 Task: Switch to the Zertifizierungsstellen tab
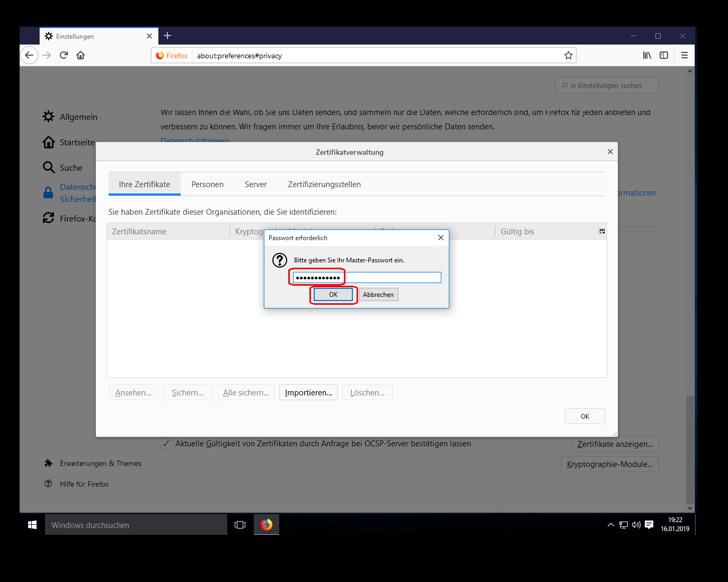pyautogui.click(x=324, y=184)
